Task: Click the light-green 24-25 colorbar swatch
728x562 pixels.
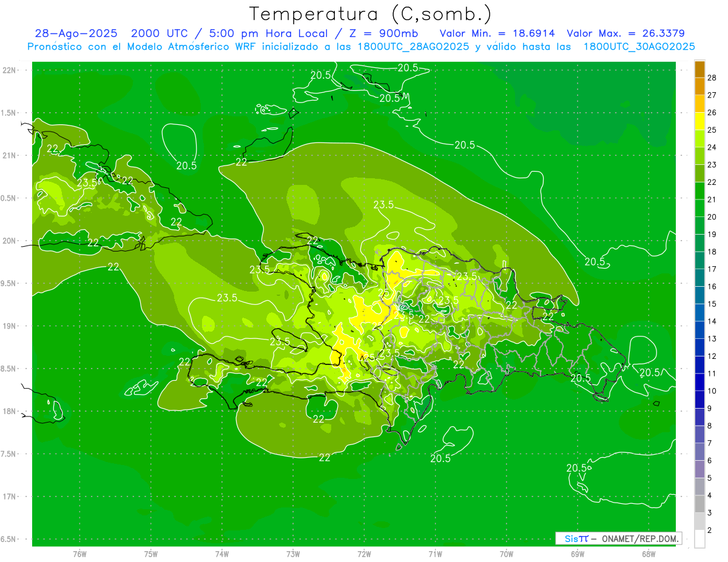Action: (x=699, y=138)
